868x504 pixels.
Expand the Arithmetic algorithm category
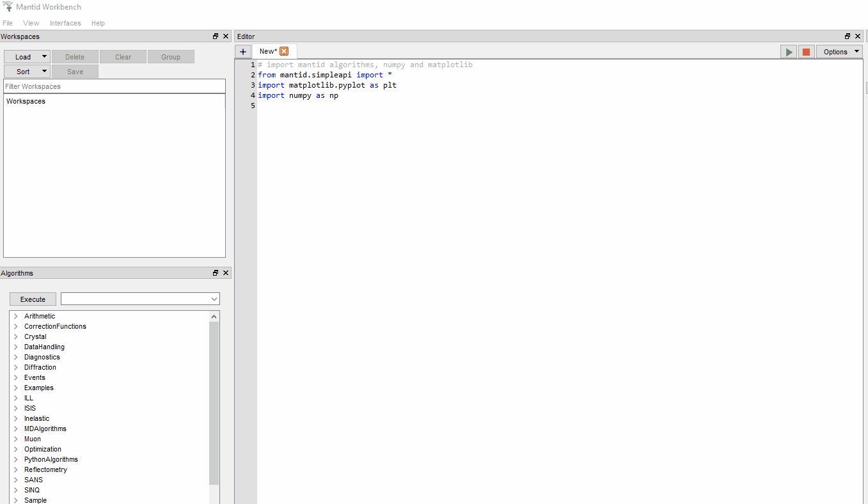click(15, 316)
